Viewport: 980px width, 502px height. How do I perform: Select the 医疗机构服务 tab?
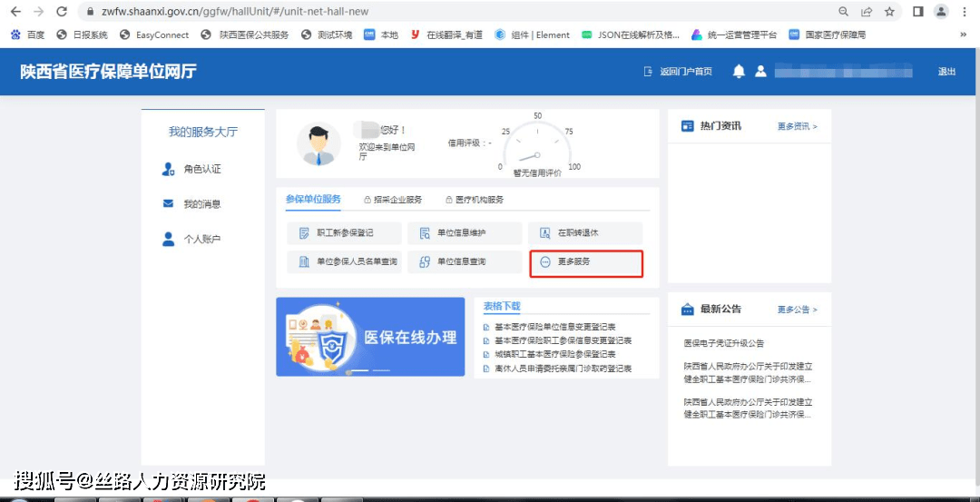pyautogui.click(x=475, y=200)
